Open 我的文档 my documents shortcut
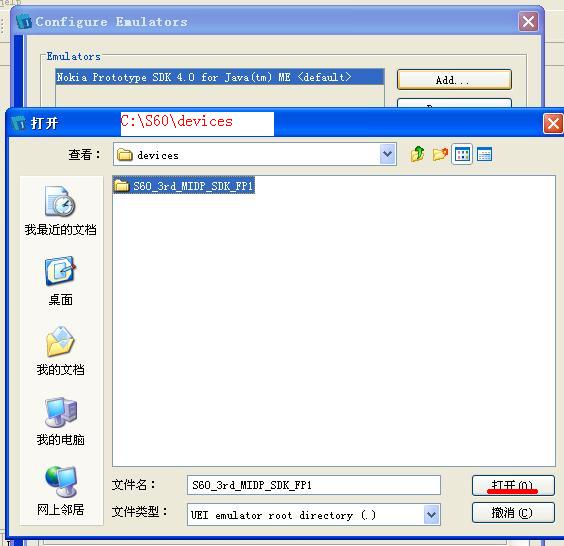This screenshot has width=564, height=546. tap(60, 351)
